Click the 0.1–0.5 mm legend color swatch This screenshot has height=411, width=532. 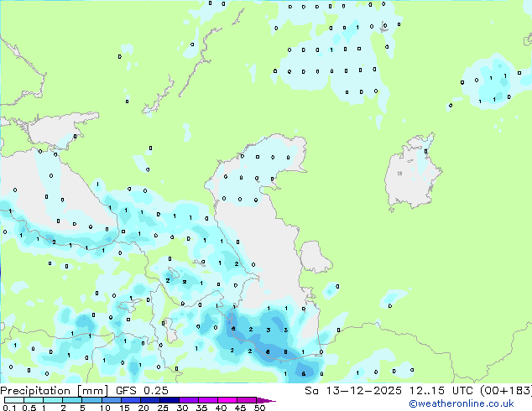click(14, 400)
